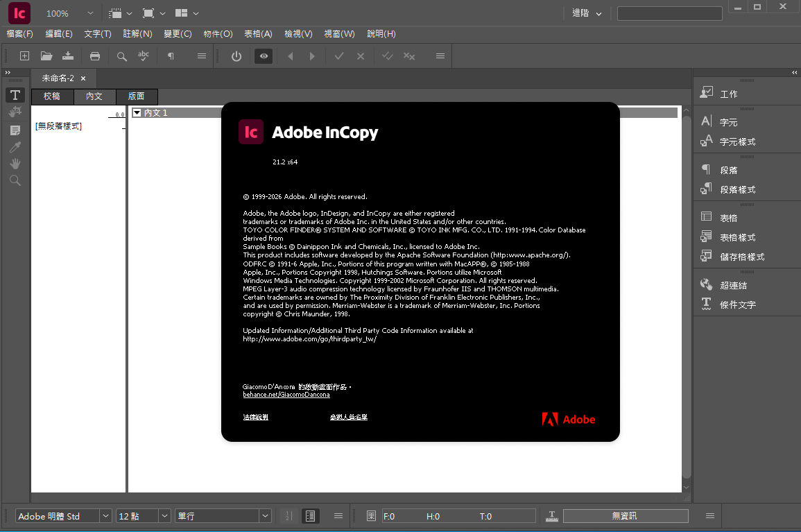The width and height of the screenshot is (801, 532).
Task: Open the 字元樣式 panel icon
Action: (x=707, y=141)
